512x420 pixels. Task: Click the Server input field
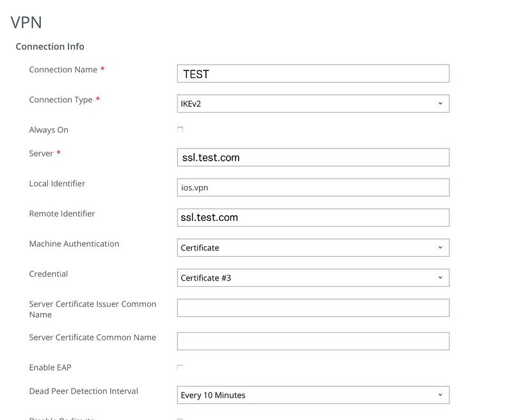pyautogui.click(x=313, y=157)
